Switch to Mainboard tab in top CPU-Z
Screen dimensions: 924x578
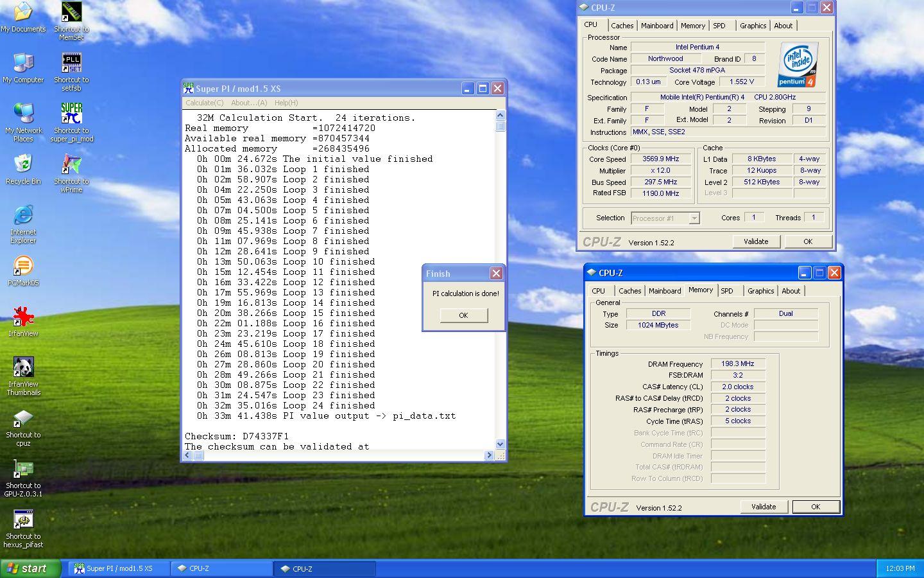pyautogui.click(x=657, y=26)
